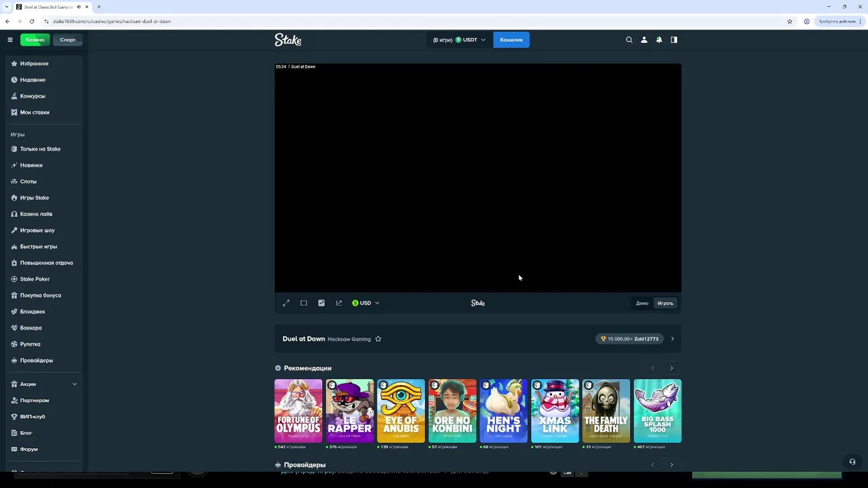868x488 pixels.
Task: Click the Кошелек wallet button
Action: tap(511, 40)
